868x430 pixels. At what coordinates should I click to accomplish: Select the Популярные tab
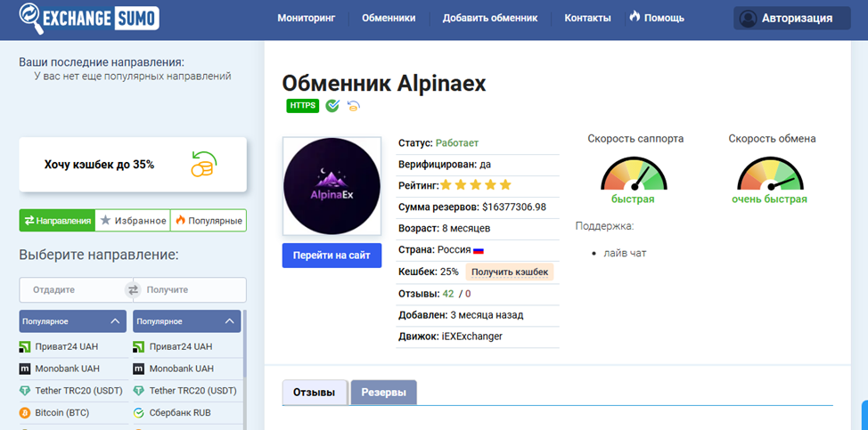pyautogui.click(x=209, y=221)
